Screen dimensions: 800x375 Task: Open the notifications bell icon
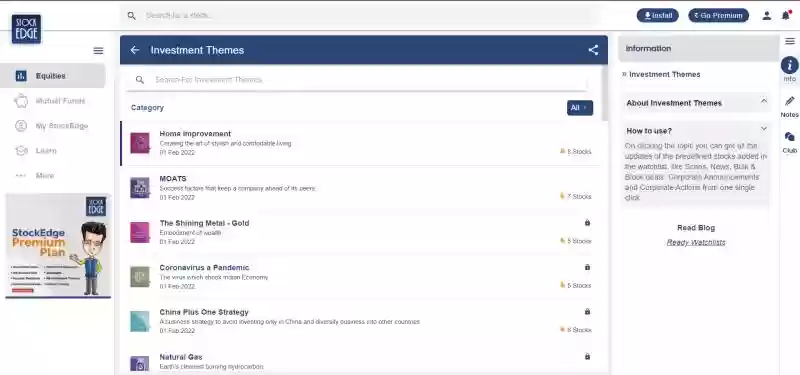pos(786,15)
